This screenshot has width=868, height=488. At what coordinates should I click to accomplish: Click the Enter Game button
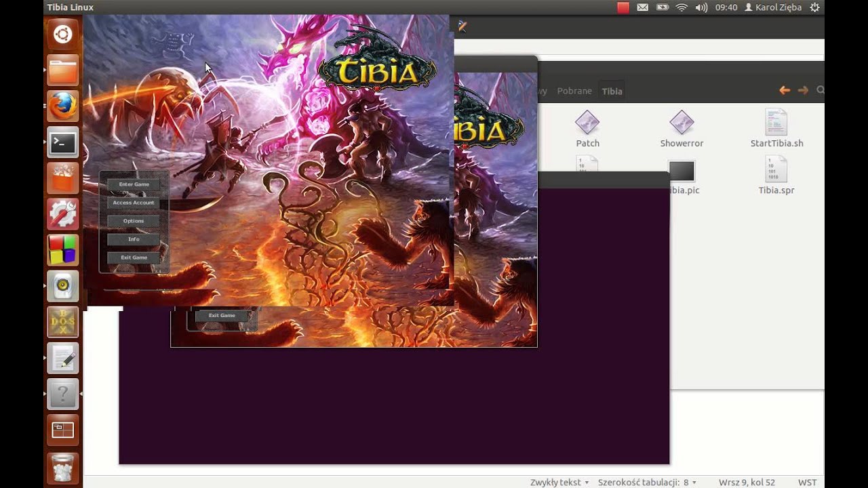(x=134, y=184)
